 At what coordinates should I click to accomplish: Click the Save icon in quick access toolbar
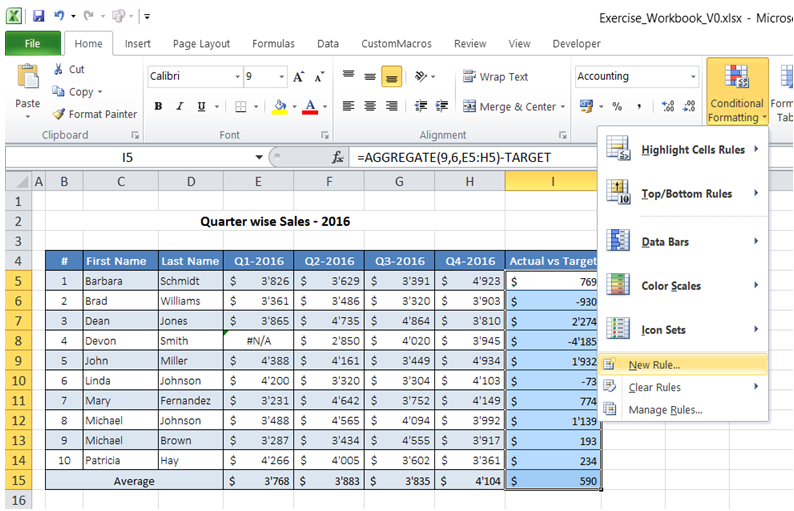[x=38, y=17]
